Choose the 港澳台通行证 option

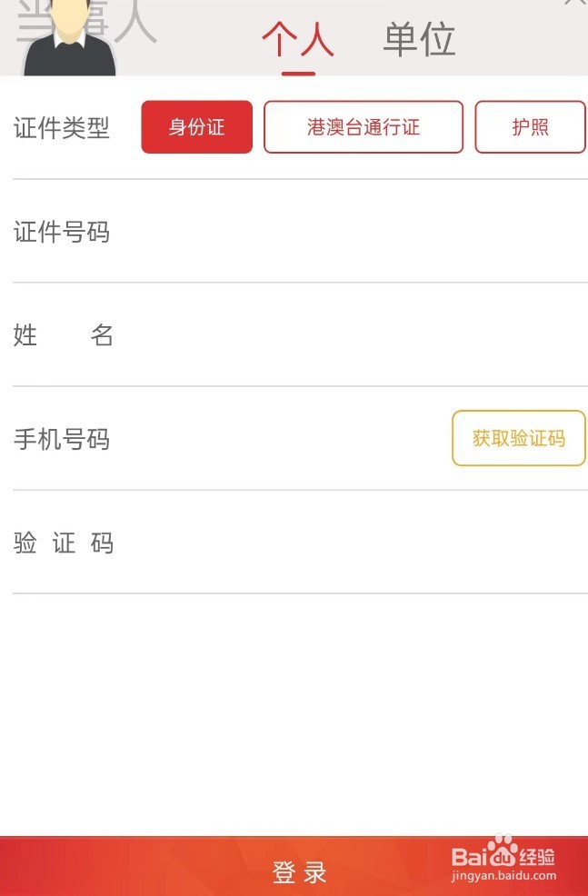(x=364, y=127)
